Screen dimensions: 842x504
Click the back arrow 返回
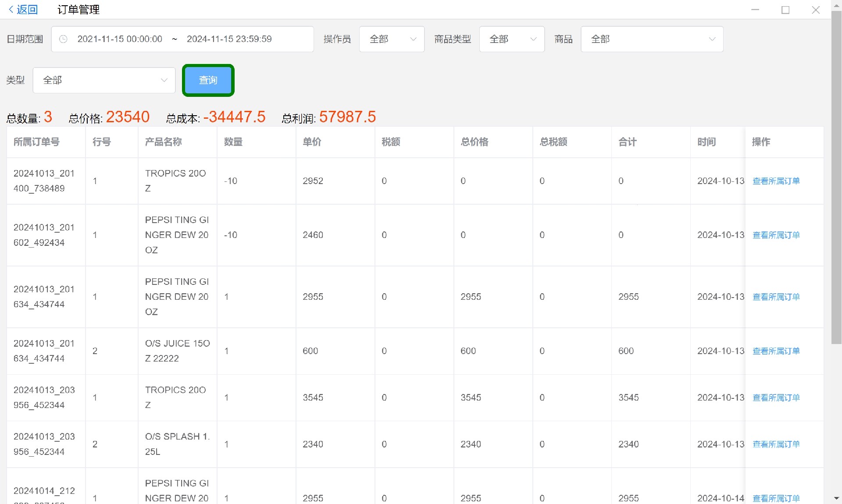point(23,10)
